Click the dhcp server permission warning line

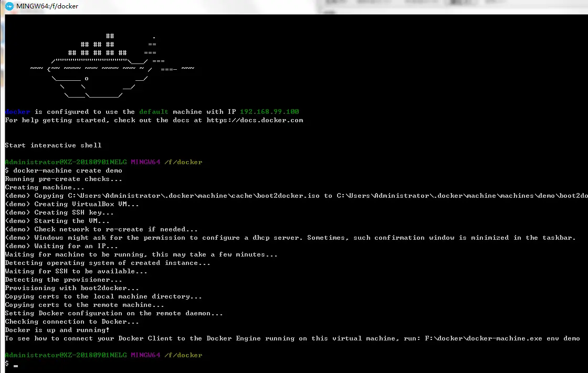click(x=290, y=238)
